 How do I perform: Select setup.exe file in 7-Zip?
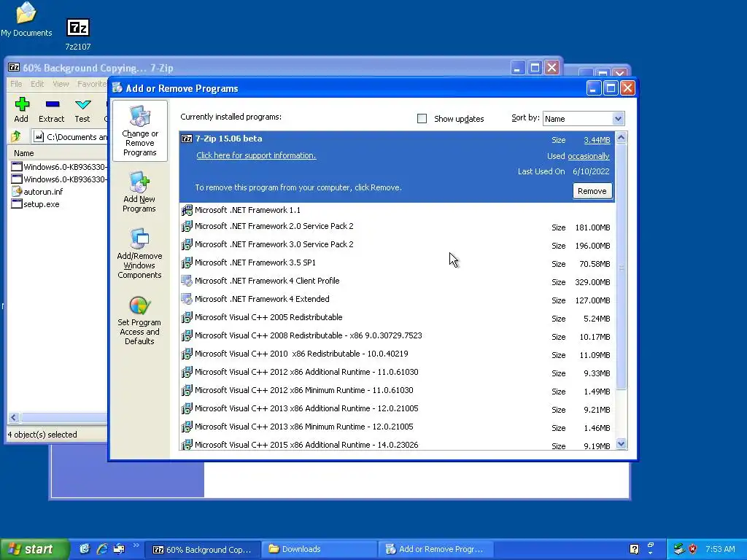click(x=36, y=204)
